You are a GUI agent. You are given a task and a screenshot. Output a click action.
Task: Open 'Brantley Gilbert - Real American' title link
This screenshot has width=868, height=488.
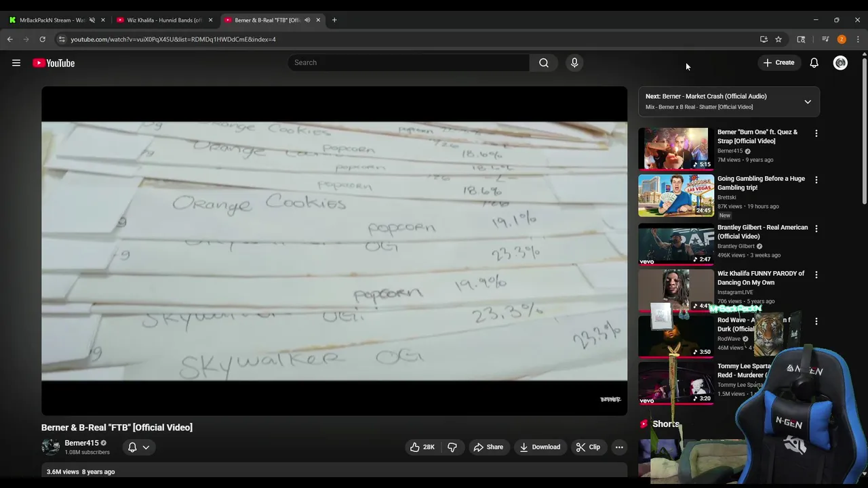tap(762, 232)
